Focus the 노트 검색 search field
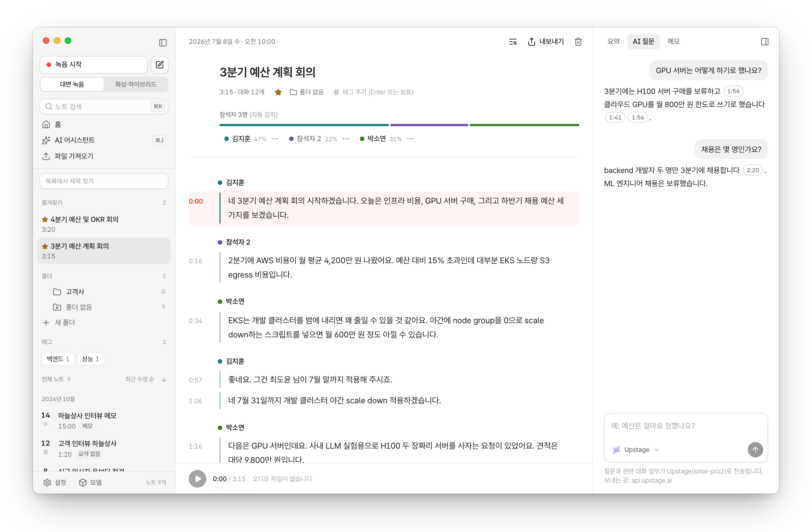Screen dimensions: 812x532 [104, 106]
